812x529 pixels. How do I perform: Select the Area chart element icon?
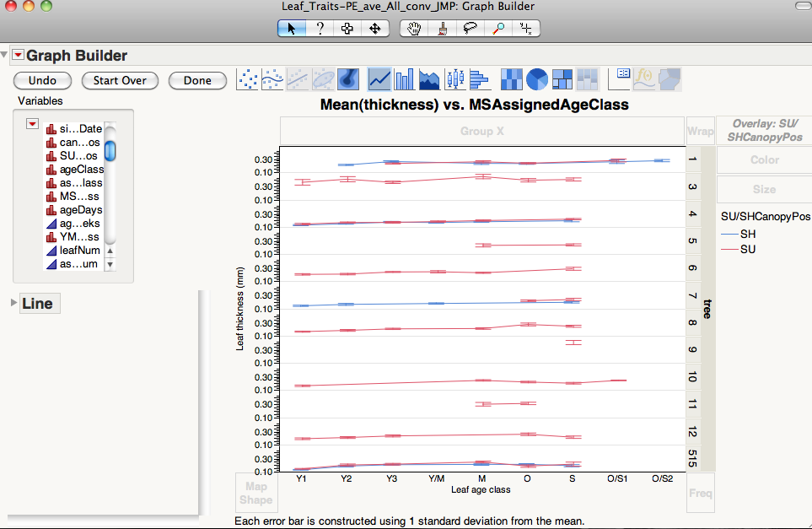430,79
